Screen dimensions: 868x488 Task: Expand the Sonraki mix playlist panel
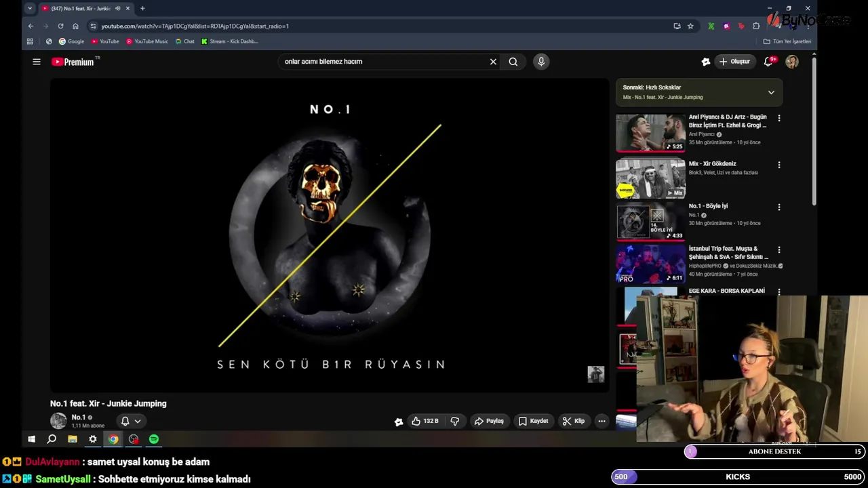771,92
